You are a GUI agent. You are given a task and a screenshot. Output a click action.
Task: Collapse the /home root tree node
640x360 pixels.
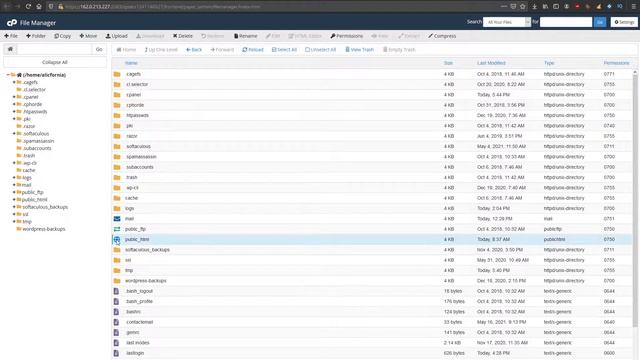coord(8,75)
